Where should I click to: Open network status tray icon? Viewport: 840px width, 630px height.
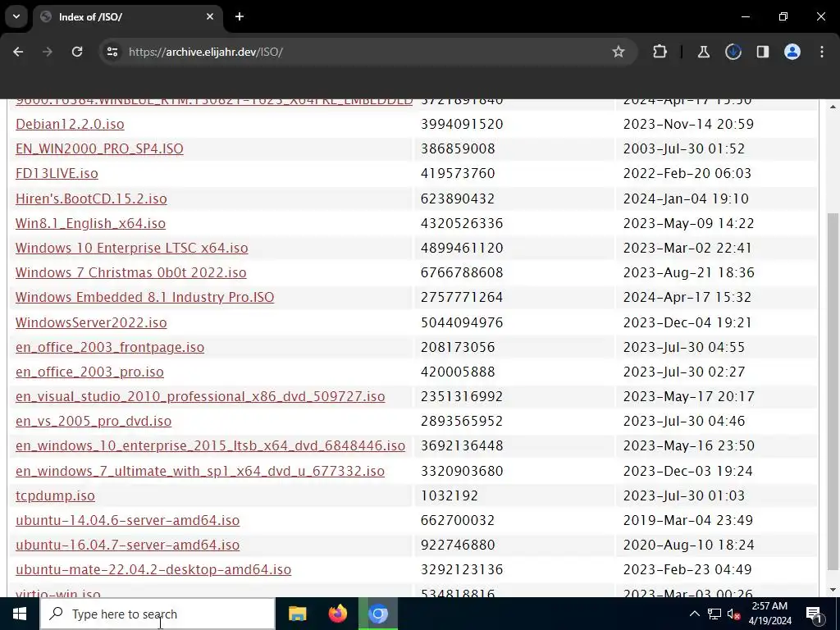(x=714, y=614)
